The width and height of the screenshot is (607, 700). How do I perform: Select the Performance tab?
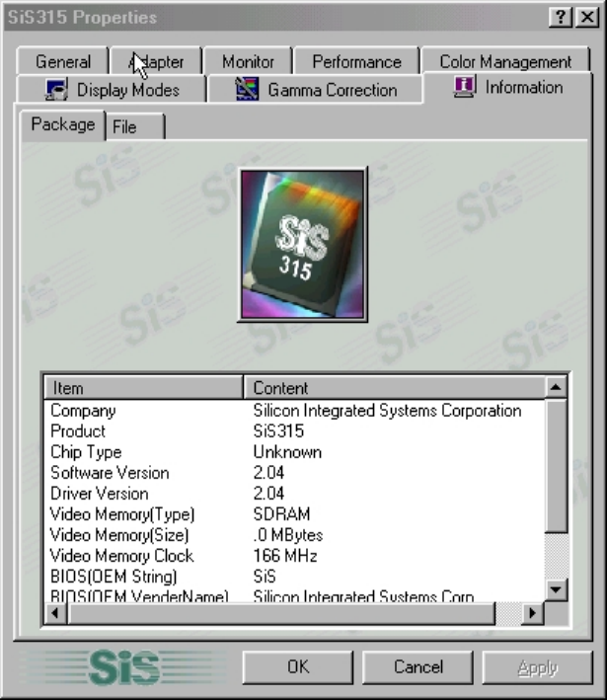point(356,60)
